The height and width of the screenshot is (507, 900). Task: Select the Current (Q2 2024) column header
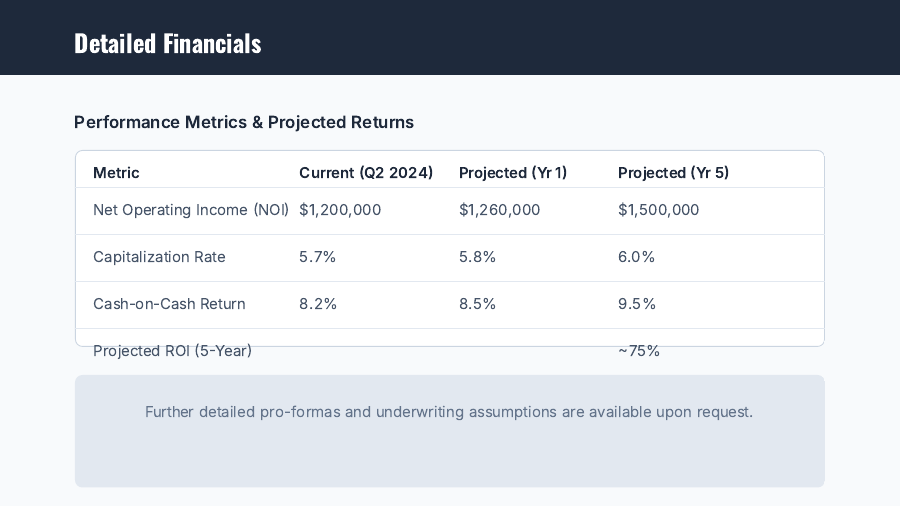[366, 173]
